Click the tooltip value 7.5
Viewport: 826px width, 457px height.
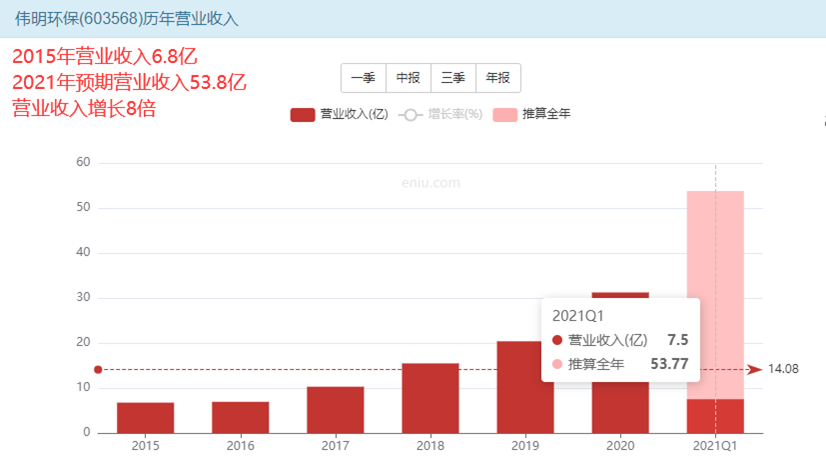[x=678, y=340]
